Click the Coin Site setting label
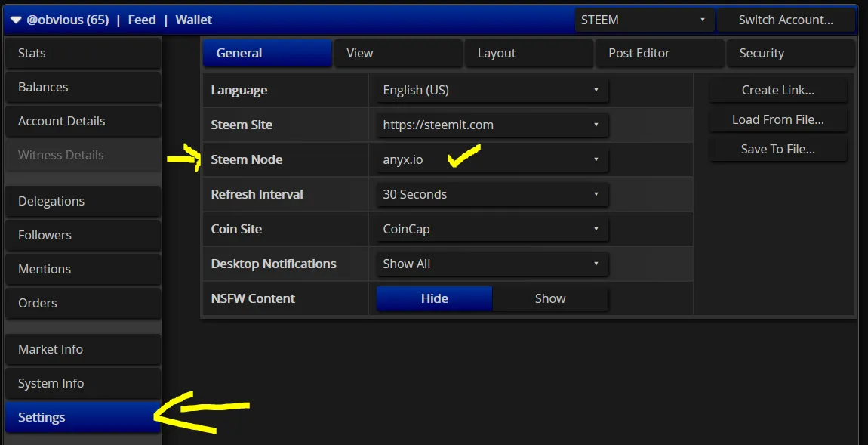The height and width of the screenshot is (445, 868). (x=236, y=229)
